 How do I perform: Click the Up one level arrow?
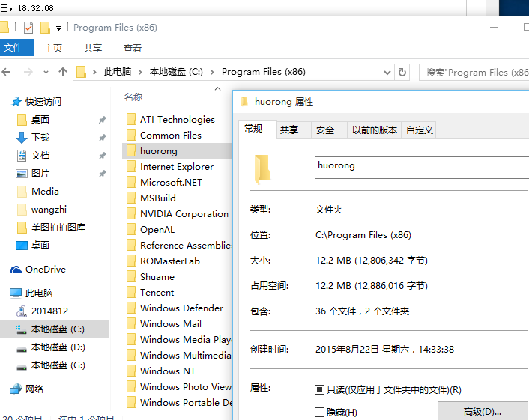63,72
